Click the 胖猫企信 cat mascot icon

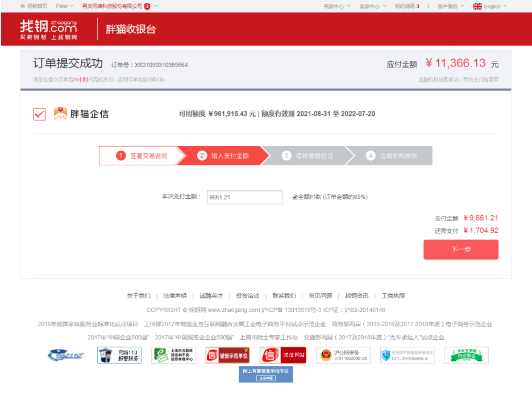[60, 114]
